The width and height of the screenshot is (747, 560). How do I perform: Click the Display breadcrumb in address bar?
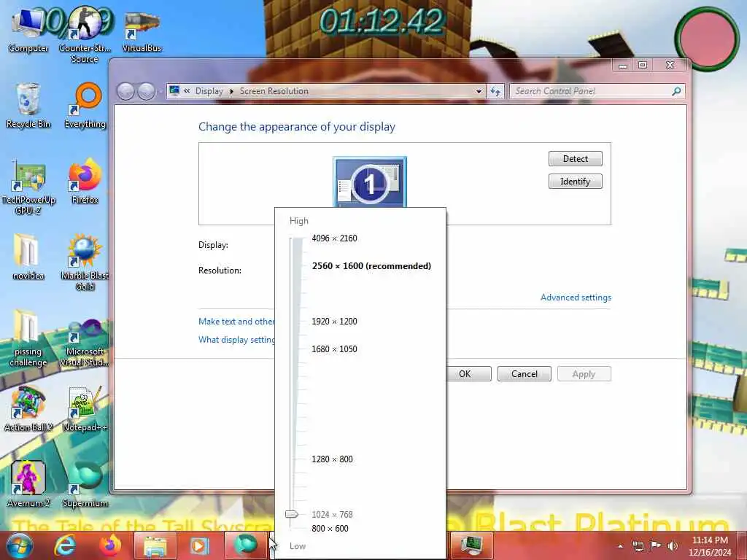point(209,91)
